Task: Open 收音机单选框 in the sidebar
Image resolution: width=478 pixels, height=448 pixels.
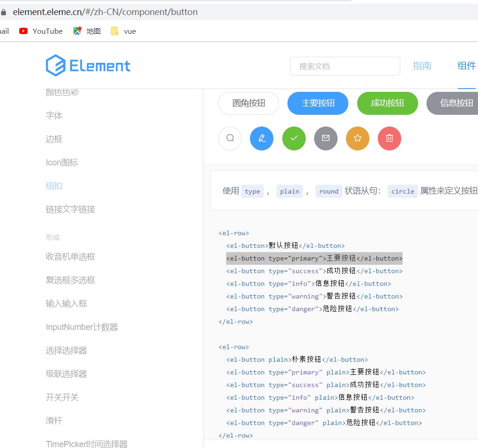Action: coord(70,256)
